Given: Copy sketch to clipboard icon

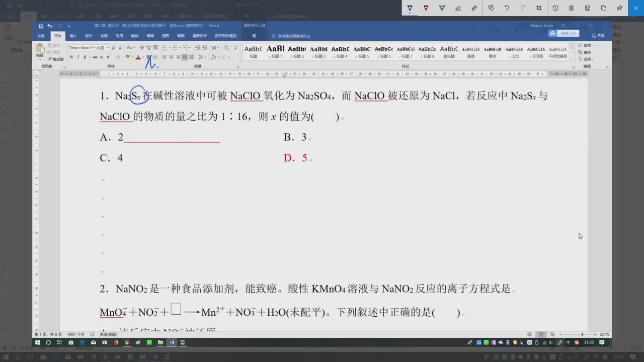Looking at the screenshot, I should pos(604,8).
